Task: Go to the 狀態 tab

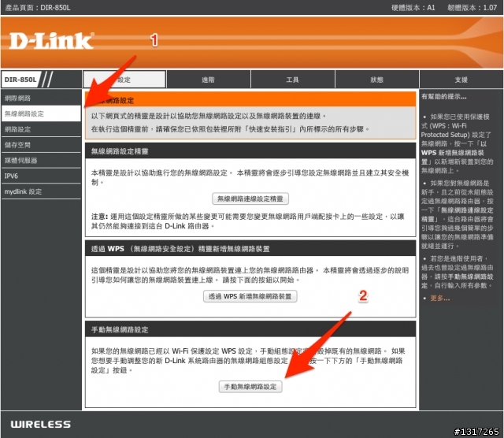Action: click(x=376, y=80)
